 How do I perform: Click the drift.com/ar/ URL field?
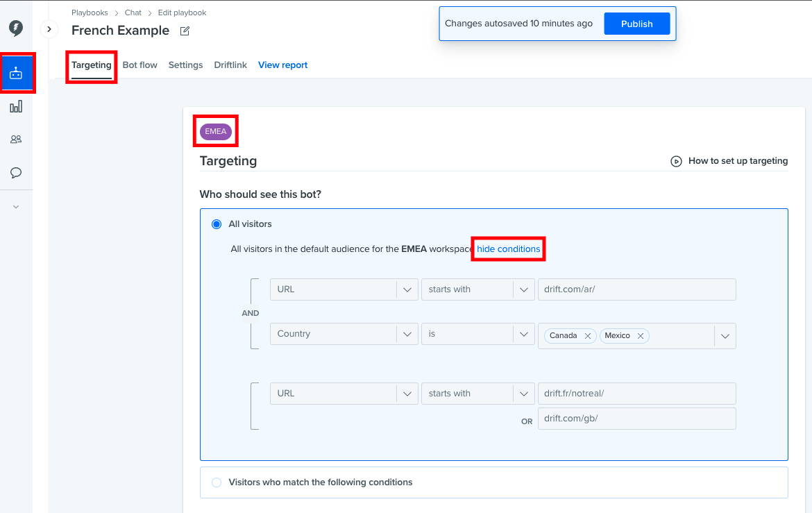637,289
